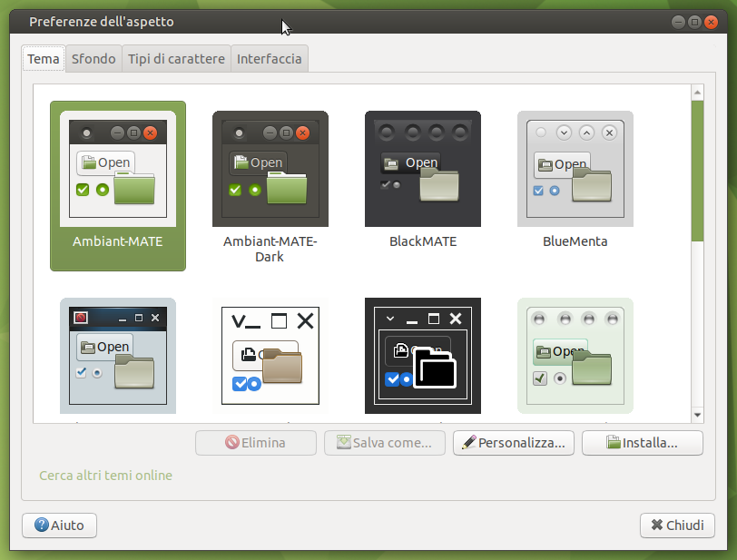This screenshot has height=560, width=737.
Task: Click the scroll up arrow of the theme list
Action: click(697, 92)
